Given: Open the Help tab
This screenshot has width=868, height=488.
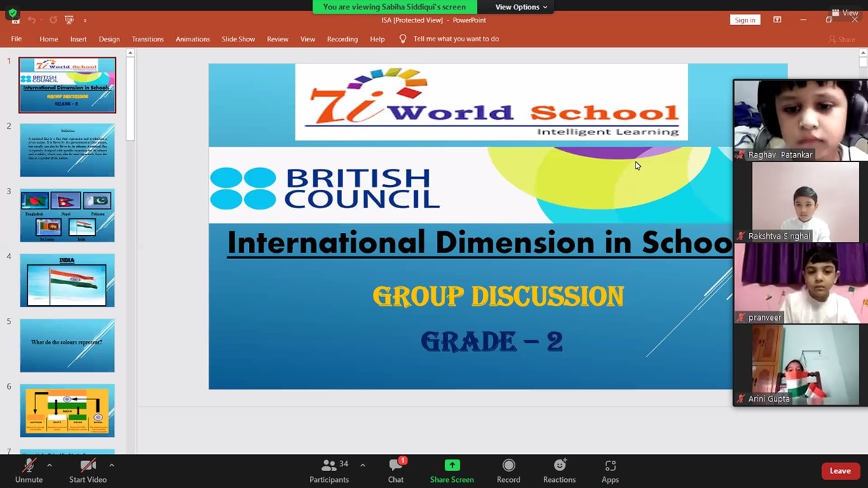Looking at the screenshot, I should click(377, 39).
